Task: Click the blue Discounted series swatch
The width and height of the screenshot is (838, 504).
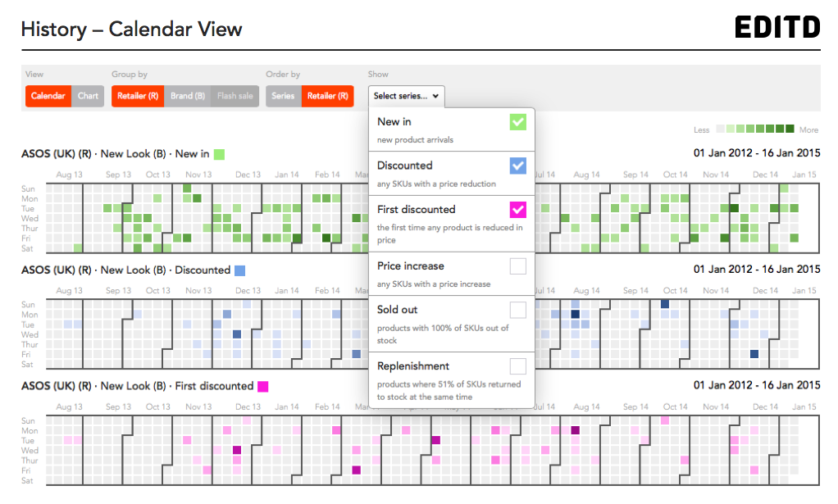Action: pyautogui.click(x=240, y=270)
